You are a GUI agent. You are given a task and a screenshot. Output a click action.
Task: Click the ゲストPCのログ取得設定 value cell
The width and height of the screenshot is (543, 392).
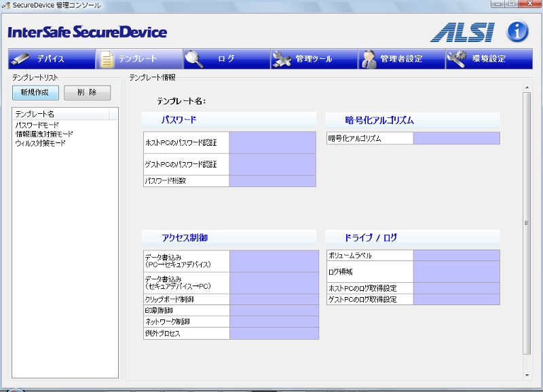coord(456,299)
